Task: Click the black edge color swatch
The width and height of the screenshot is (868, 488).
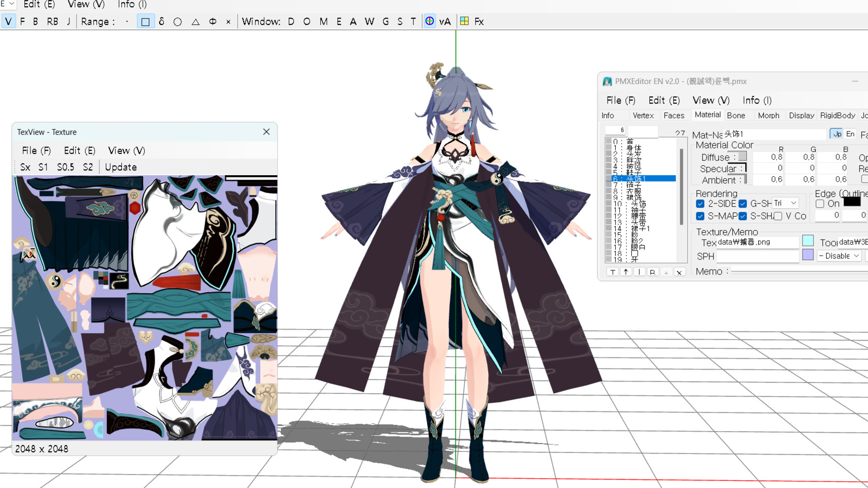Action: [852, 202]
